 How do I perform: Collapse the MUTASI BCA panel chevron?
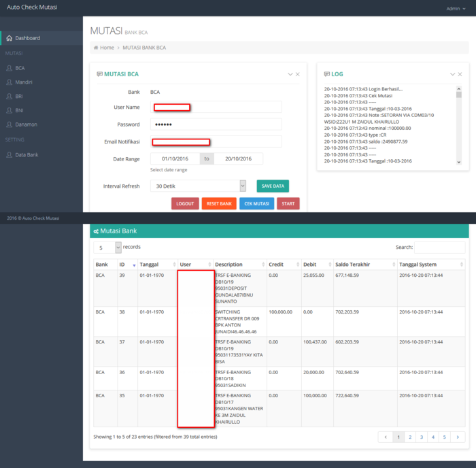point(290,74)
